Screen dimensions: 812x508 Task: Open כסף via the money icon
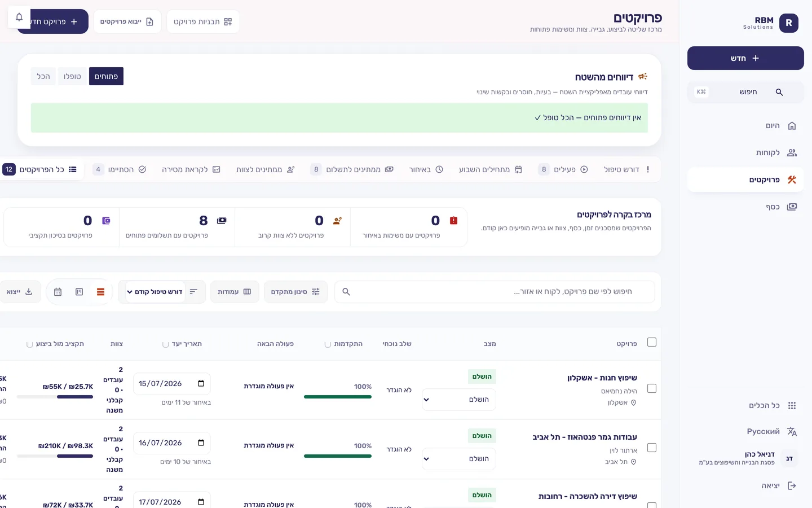pyautogui.click(x=792, y=207)
